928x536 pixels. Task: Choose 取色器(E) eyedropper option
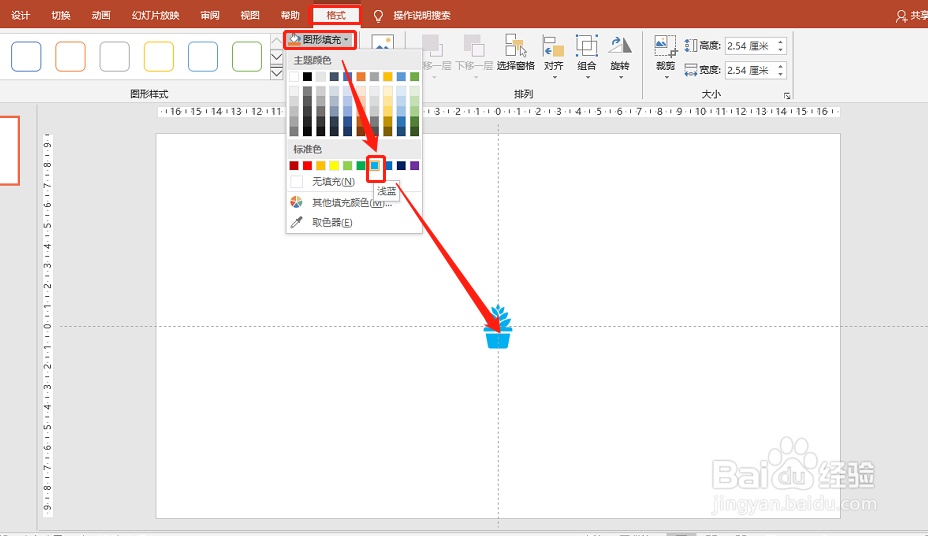tap(354, 222)
